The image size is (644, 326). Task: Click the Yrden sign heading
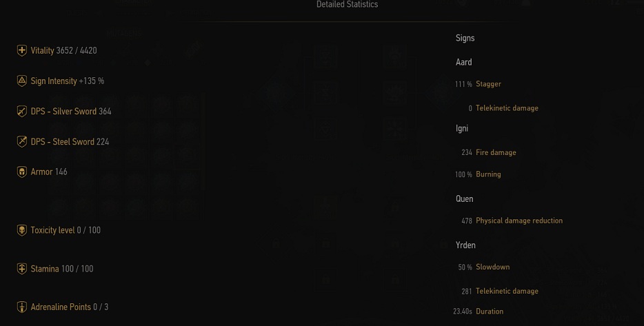(x=465, y=245)
